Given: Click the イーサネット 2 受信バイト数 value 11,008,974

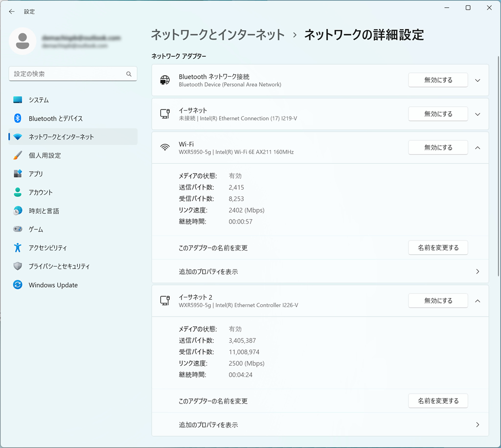Looking at the screenshot, I should click(x=244, y=352).
